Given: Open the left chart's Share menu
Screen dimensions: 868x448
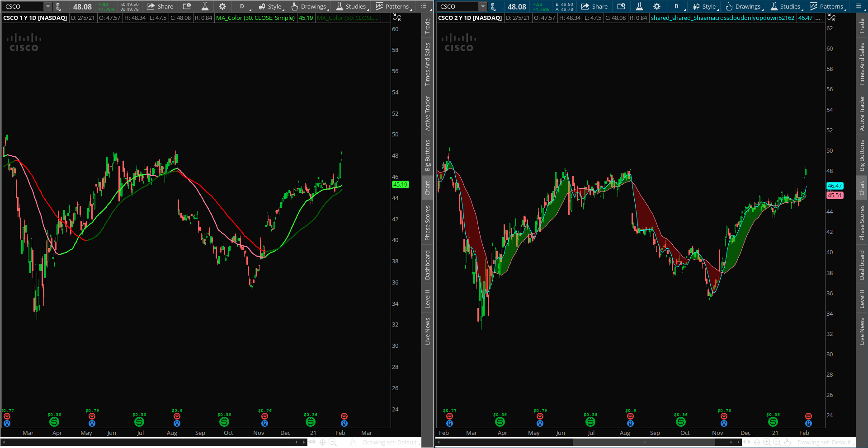Looking at the screenshot, I should [160, 6].
